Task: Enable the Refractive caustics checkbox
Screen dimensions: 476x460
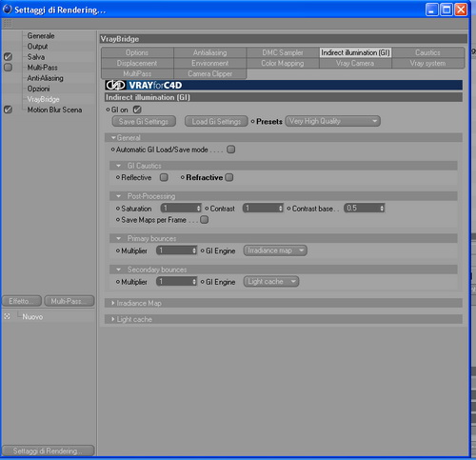Action: 229,177
